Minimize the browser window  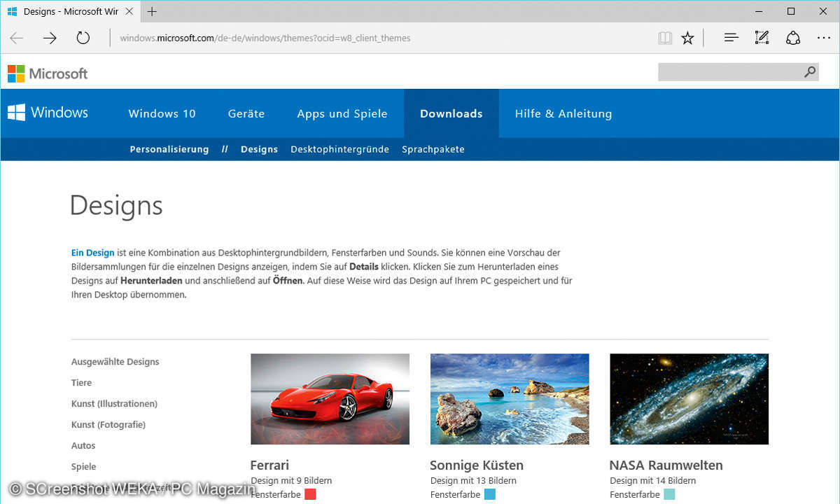coord(759,11)
